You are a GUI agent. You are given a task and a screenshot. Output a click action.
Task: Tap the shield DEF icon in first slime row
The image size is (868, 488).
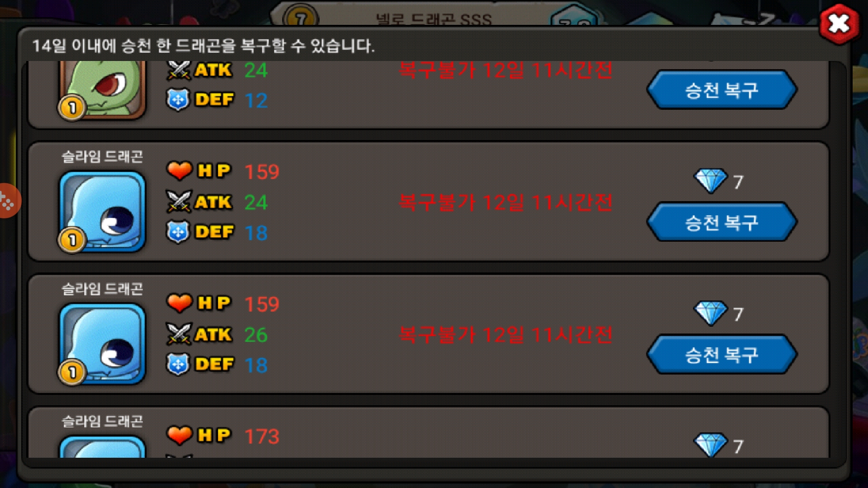[178, 232]
